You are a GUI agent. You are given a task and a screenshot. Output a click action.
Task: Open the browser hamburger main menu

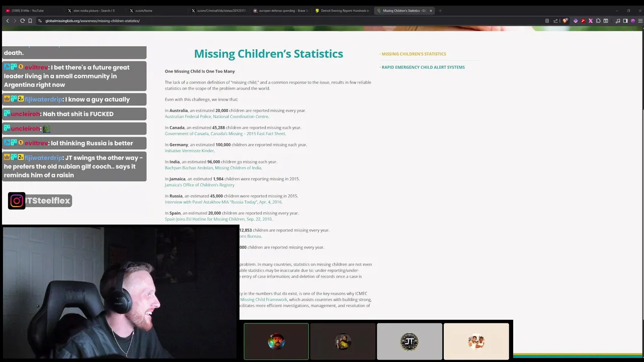pyautogui.click(x=640, y=21)
